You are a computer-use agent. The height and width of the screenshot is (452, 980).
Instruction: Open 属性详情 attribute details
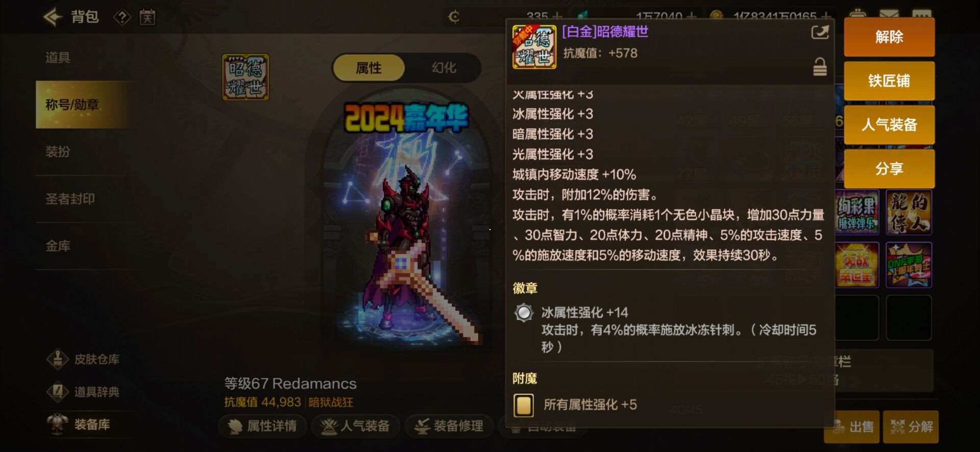[x=263, y=426]
